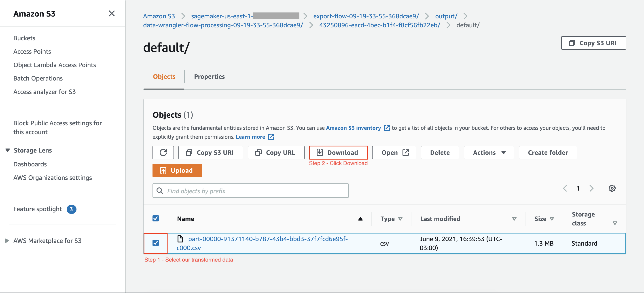Click the Standard storage class cell
The width and height of the screenshot is (644, 293).
[x=584, y=243]
